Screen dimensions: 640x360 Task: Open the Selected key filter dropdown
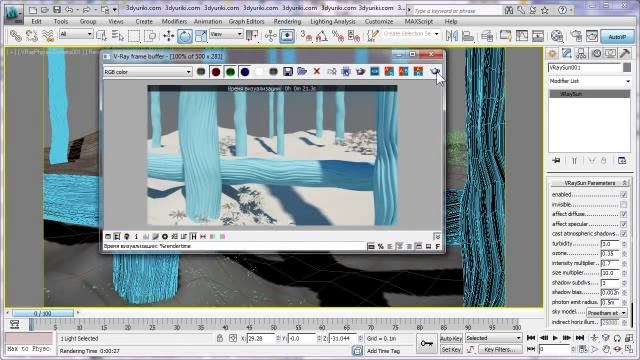(x=493, y=338)
